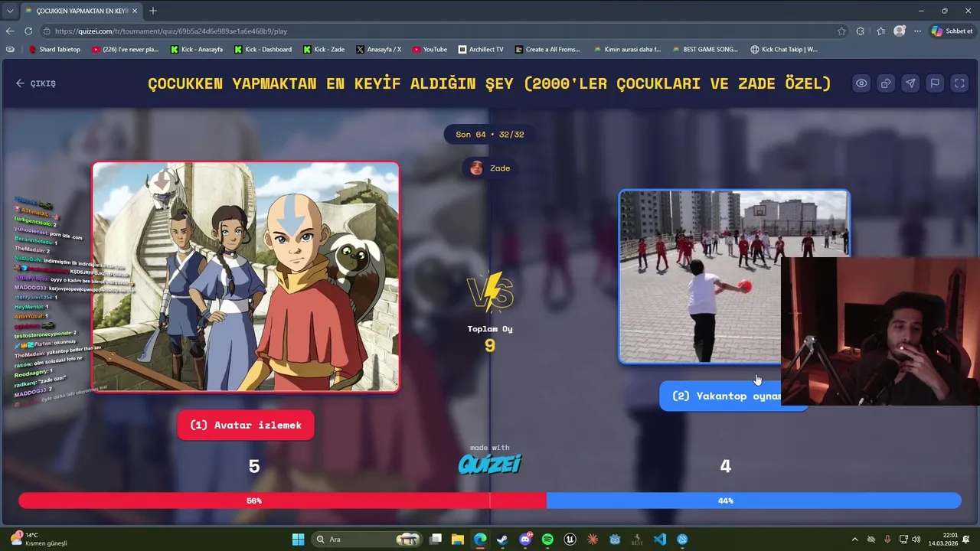The width and height of the screenshot is (980, 551).
Task: Open 'Kick - Anasayfa' bookmark
Action: (197, 49)
